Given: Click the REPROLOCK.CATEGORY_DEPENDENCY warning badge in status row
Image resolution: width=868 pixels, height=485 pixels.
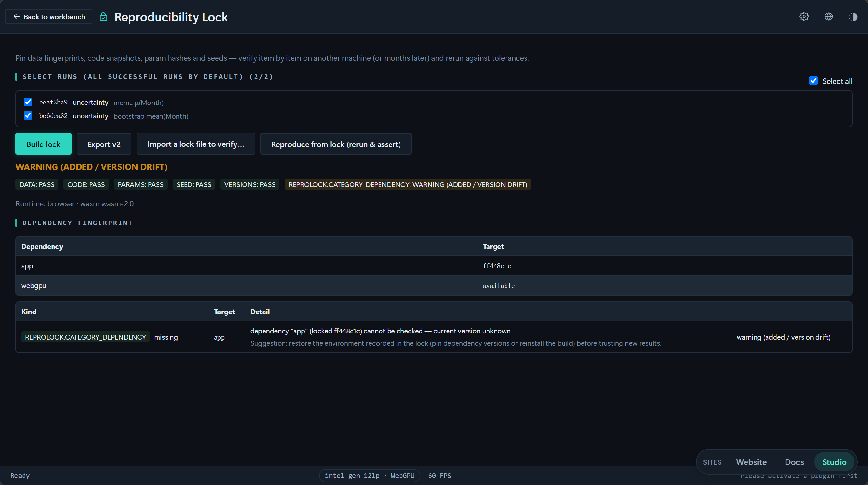Looking at the screenshot, I should [x=408, y=184].
